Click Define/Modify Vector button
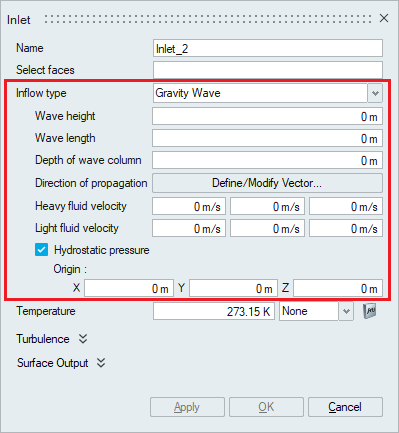 (x=267, y=183)
